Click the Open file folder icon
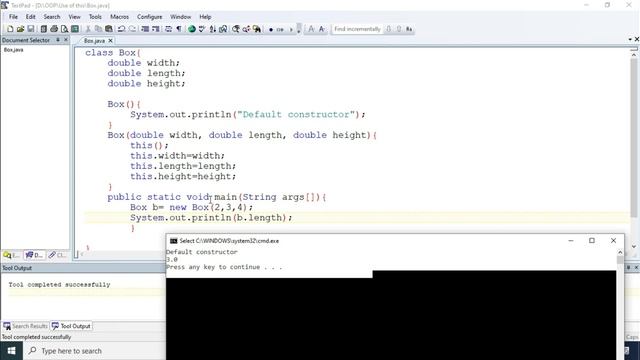 click(20, 29)
